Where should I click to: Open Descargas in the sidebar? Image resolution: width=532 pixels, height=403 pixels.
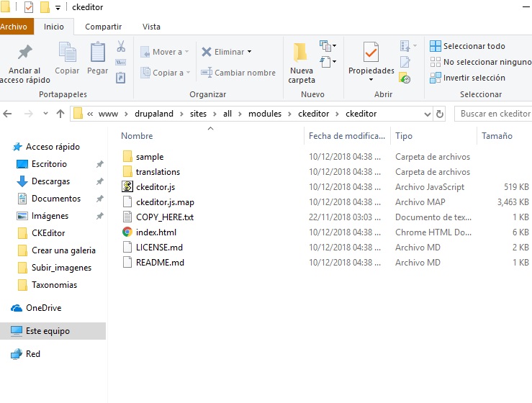pos(50,181)
